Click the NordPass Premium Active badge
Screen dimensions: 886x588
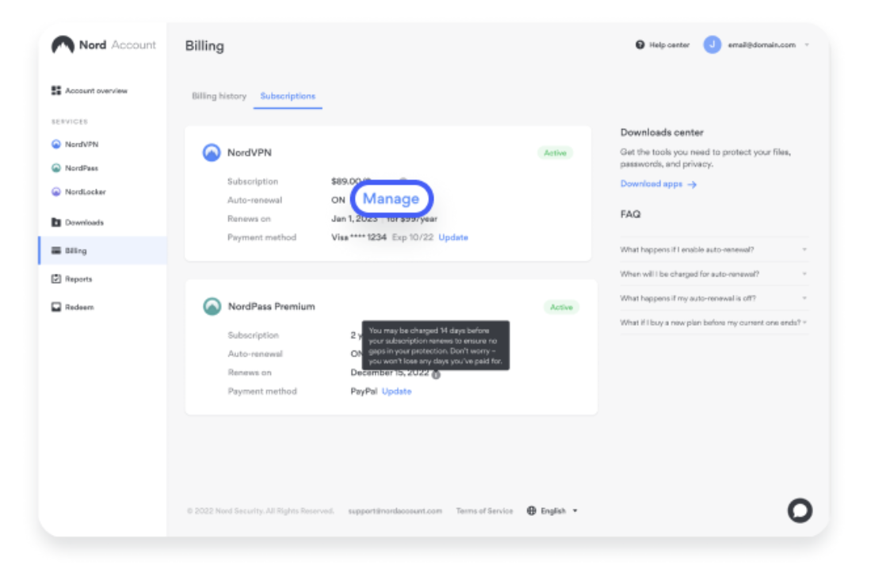click(561, 307)
